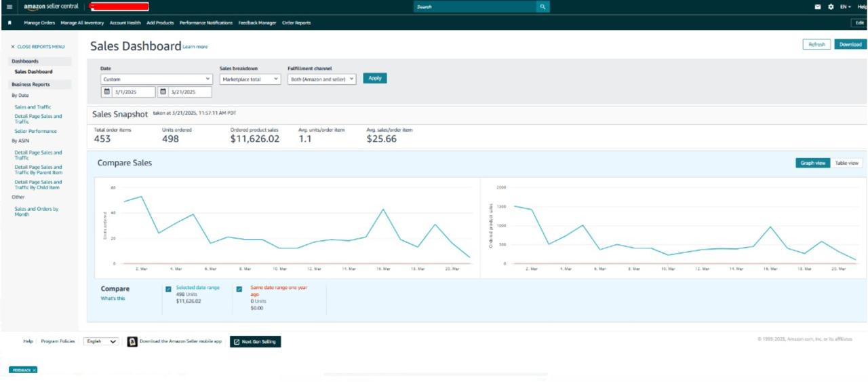The height and width of the screenshot is (382, 868).
Task: Open the settings gear icon
Action: tap(831, 7)
